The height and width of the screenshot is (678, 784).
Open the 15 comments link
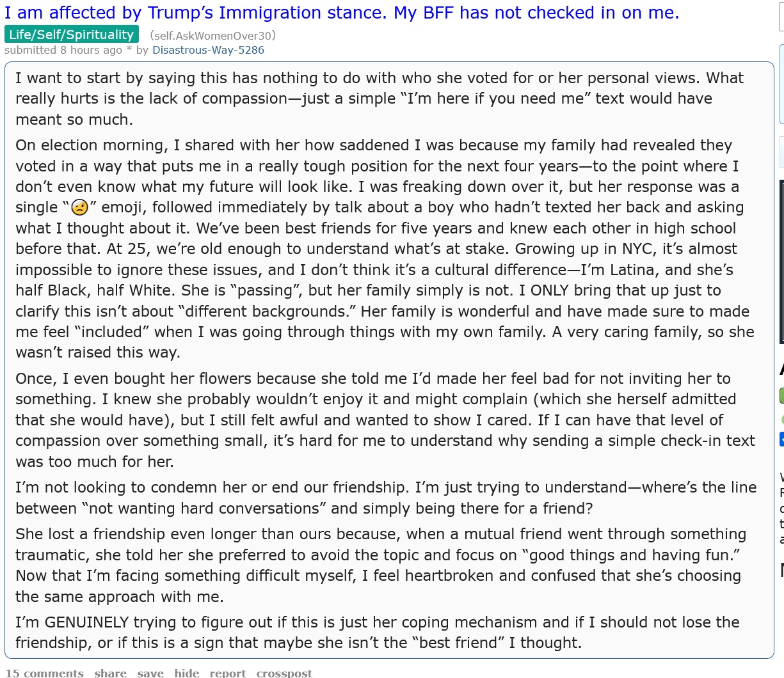44,673
